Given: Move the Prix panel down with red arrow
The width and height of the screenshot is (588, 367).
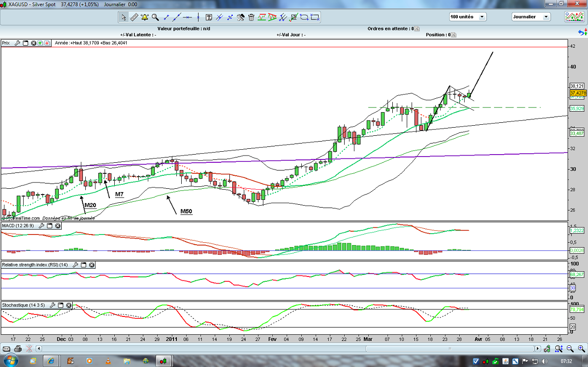Looking at the screenshot, I should tap(47, 43).
